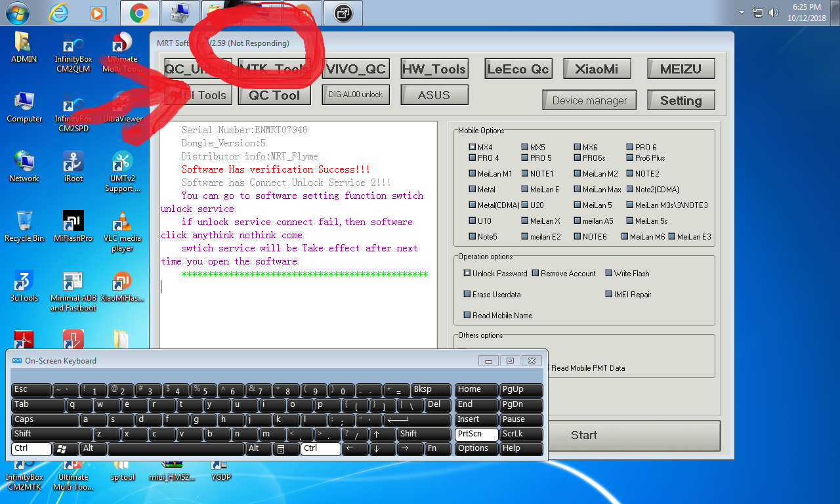Screen dimensions: 840x504
Task: Select the U20 mobile option
Action: point(532,205)
